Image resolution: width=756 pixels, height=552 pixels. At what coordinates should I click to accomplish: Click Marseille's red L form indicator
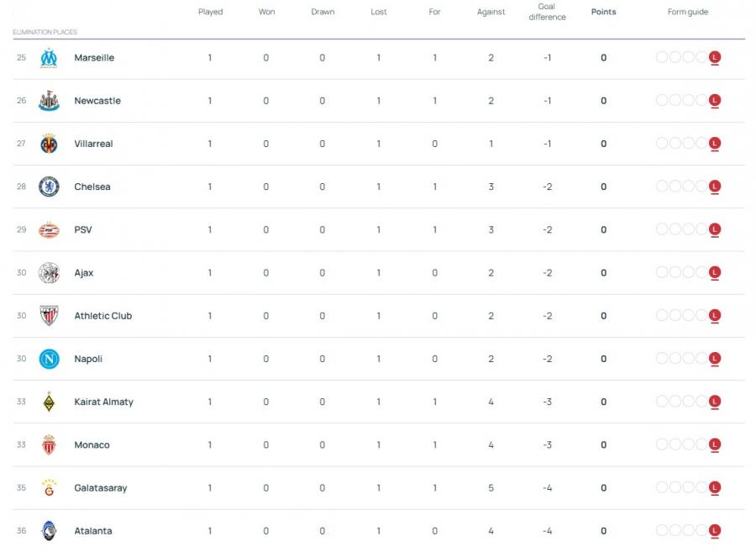tap(715, 58)
